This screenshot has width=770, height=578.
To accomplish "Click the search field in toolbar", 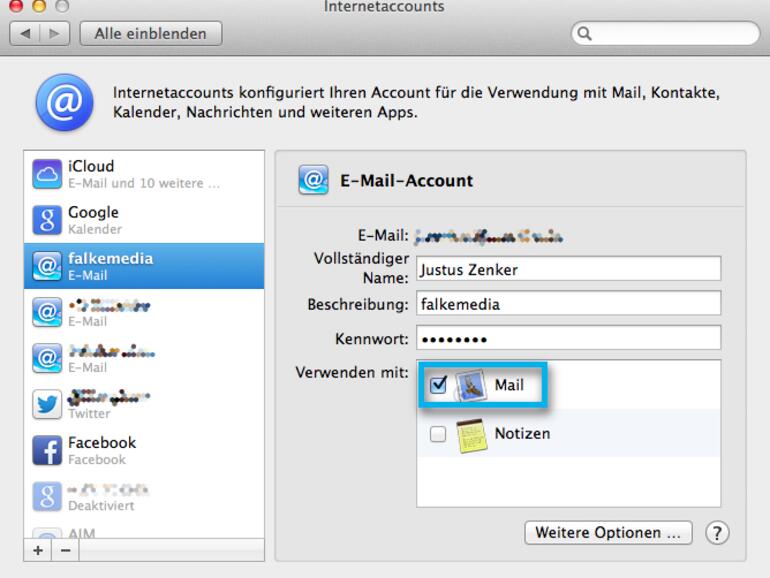I will [665, 33].
